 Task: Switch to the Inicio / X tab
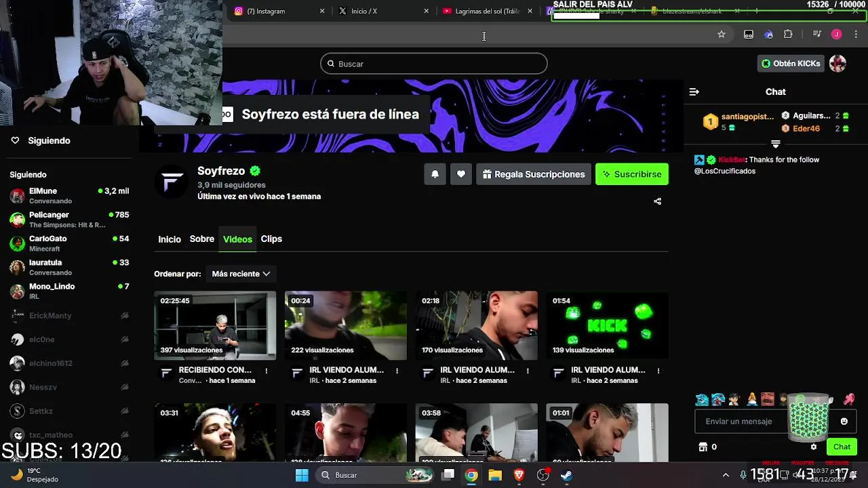click(383, 11)
